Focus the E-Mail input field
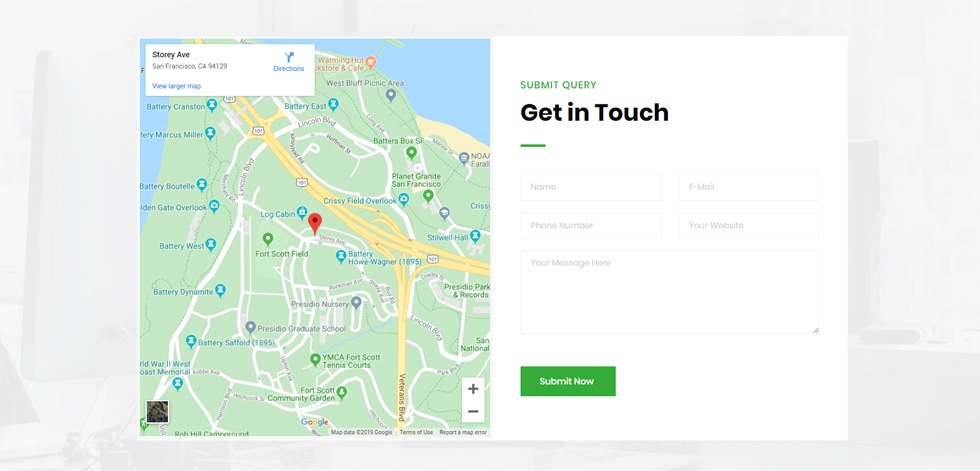 749,187
